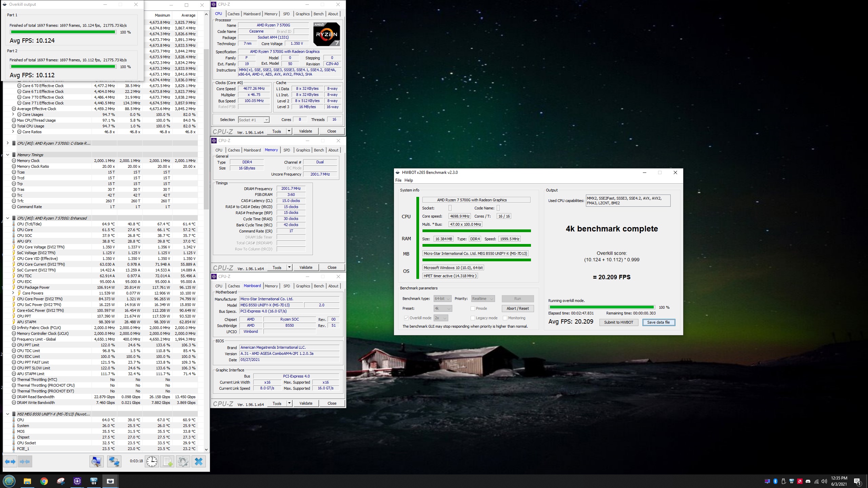The height and width of the screenshot is (488, 868).
Task: Open the File menu in HWBOT x265
Action: pos(398,180)
